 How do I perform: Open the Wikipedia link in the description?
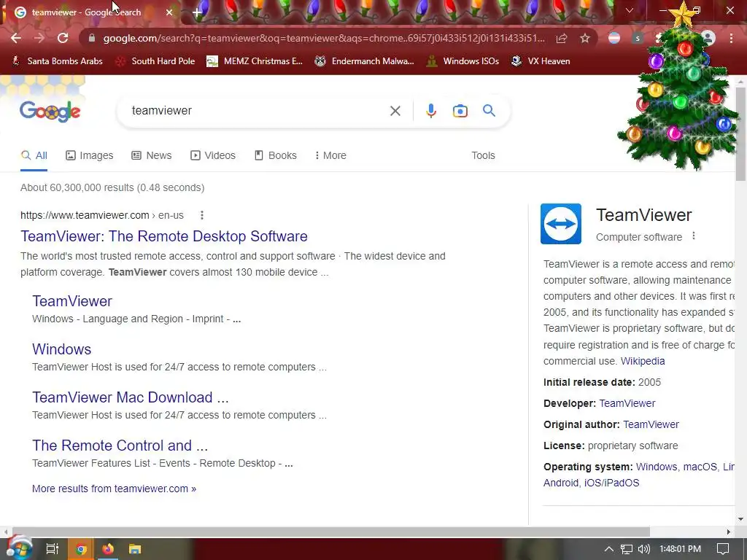[x=642, y=361]
